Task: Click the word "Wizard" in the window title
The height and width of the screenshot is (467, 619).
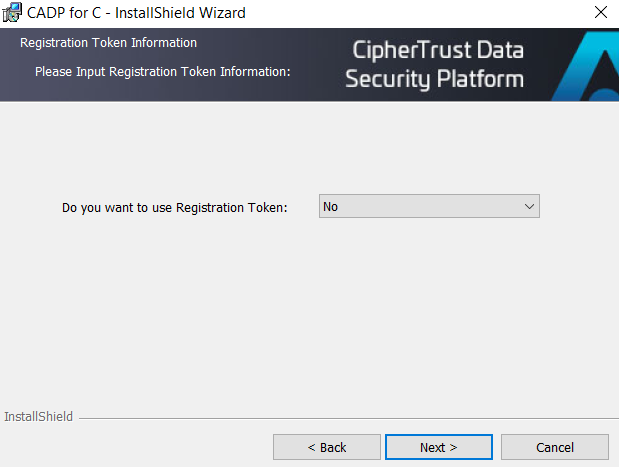Action: point(221,13)
